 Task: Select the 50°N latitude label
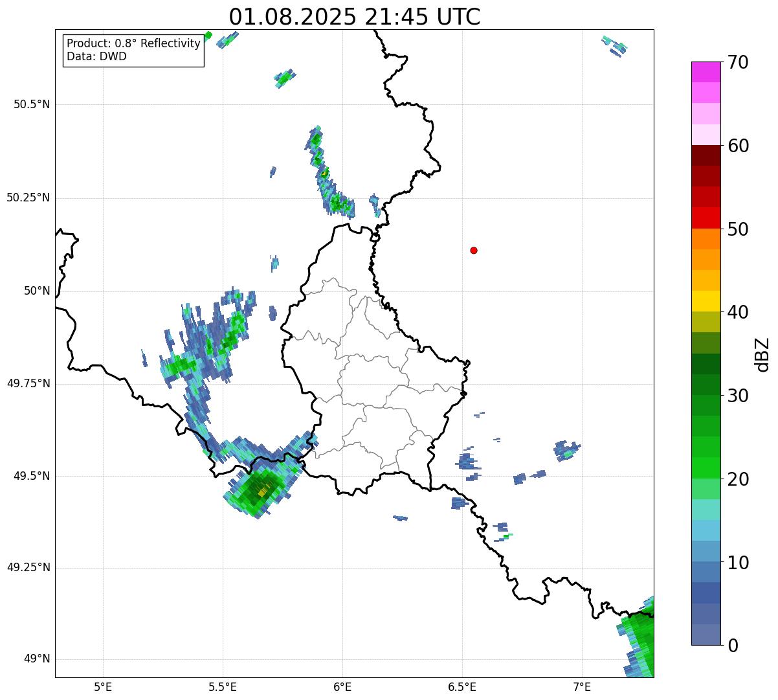pyautogui.click(x=37, y=291)
